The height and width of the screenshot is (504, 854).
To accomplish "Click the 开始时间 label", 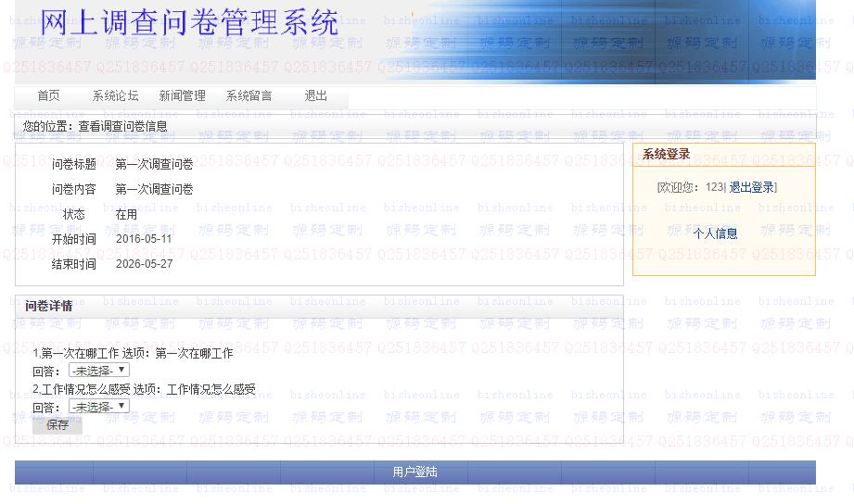I will click(73, 239).
